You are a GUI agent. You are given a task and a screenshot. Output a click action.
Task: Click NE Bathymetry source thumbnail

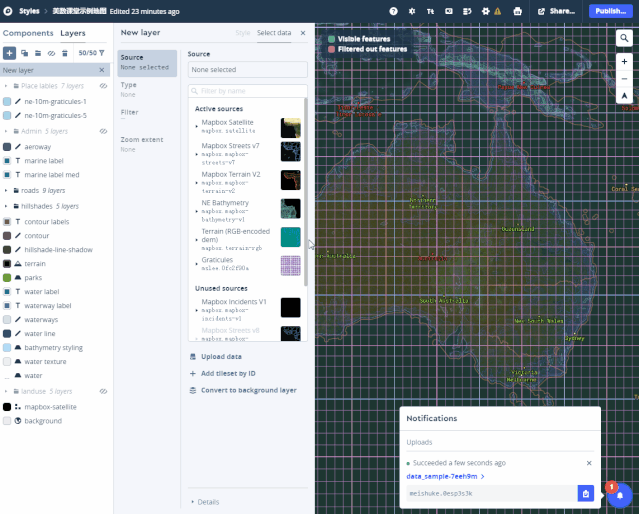(x=291, y=209)
